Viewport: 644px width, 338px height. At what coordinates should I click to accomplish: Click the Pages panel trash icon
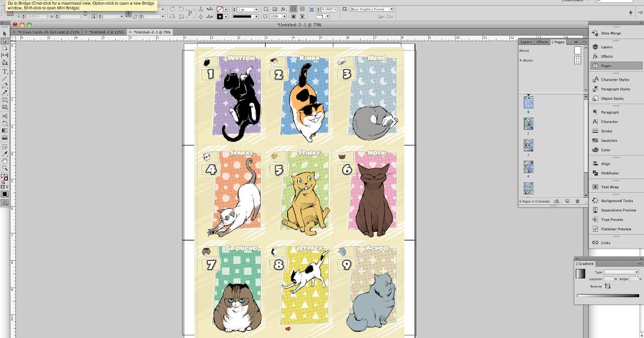(x=577, y=201)
